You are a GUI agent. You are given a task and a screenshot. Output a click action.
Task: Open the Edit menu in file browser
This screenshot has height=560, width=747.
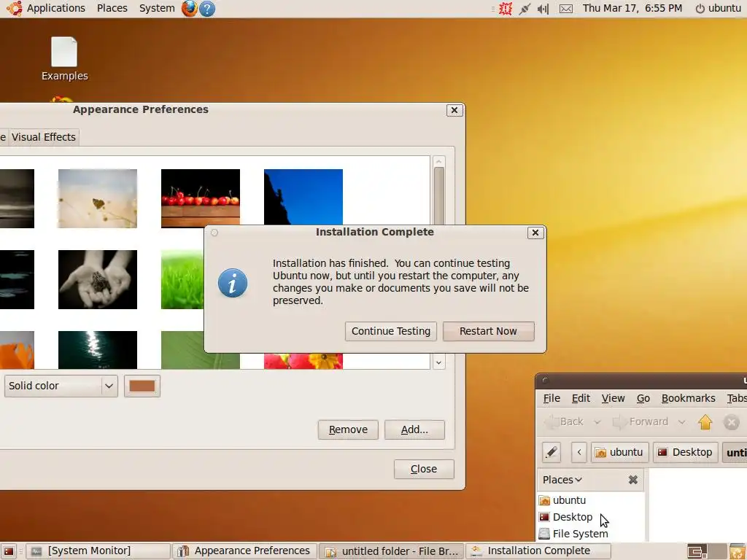(581, 398)
